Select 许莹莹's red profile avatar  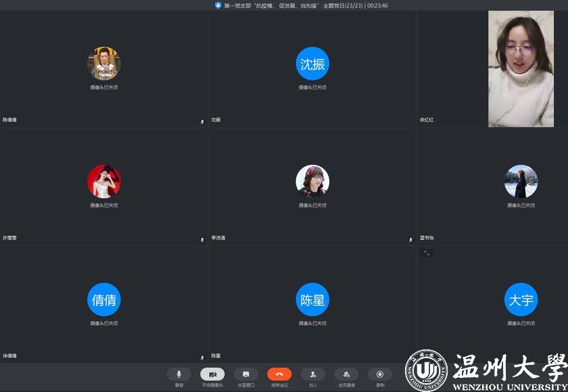point(104,181)
